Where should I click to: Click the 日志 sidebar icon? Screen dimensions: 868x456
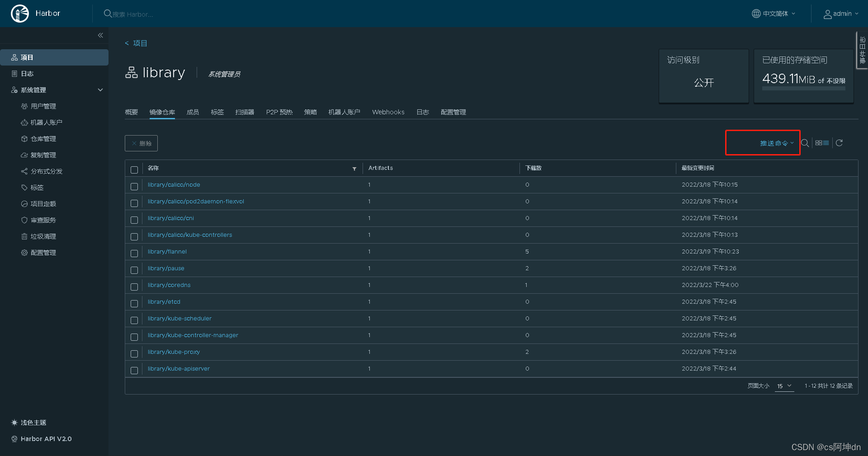(14, 74)
